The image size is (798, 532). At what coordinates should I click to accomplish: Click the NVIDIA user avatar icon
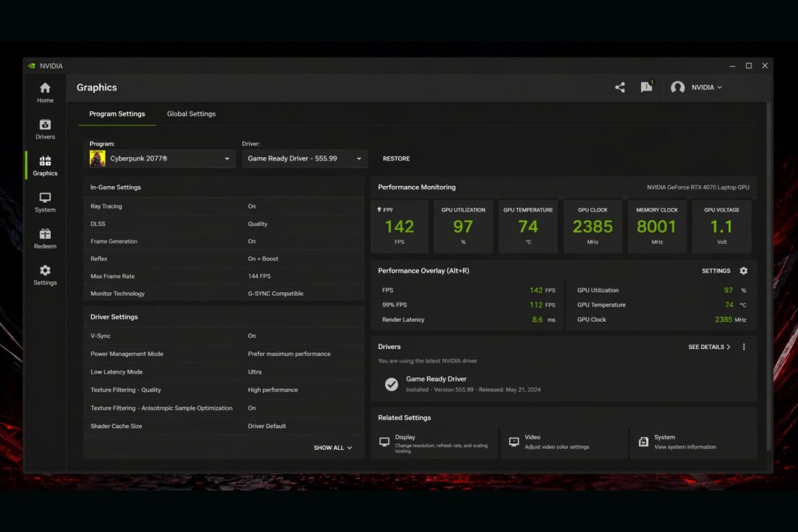(x=678, y=87)
